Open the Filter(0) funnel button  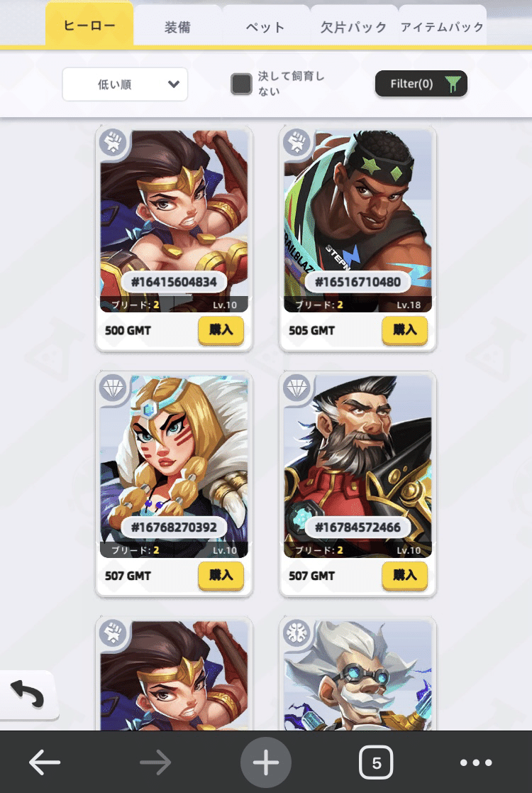click(x=421, y=84)
